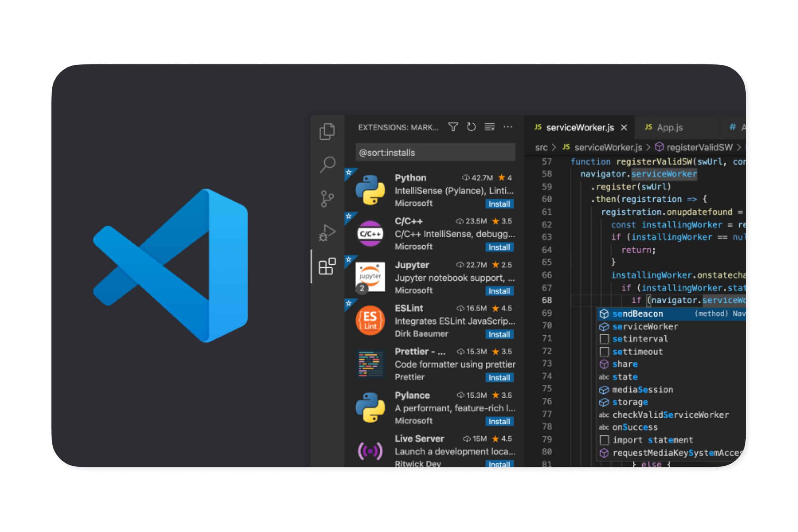
Task: Click registerValidSW breadcrumb item
Action: [x=699, y=147]
